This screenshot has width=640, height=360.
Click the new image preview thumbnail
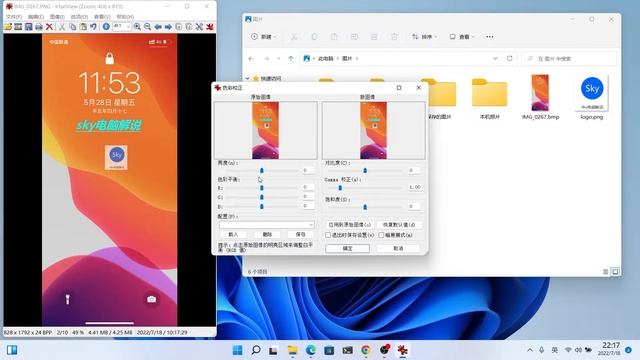tap(373, 131)
